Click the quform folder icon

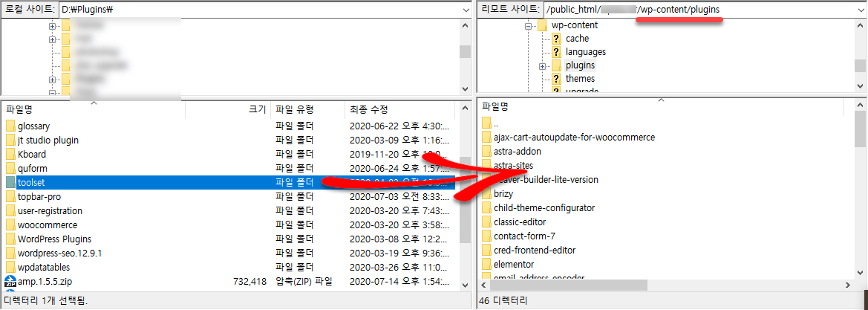pyautogui.click(x=10, y=168)
